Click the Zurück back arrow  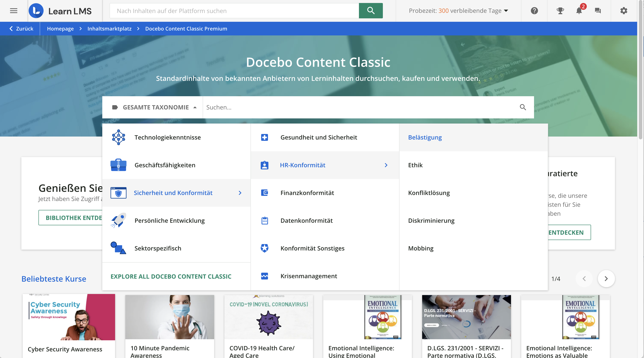tap(11, 28)
